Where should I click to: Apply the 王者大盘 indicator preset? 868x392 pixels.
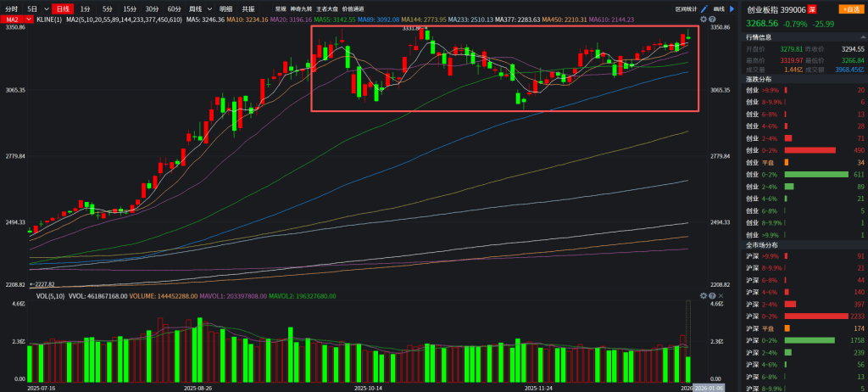point(327,8)
